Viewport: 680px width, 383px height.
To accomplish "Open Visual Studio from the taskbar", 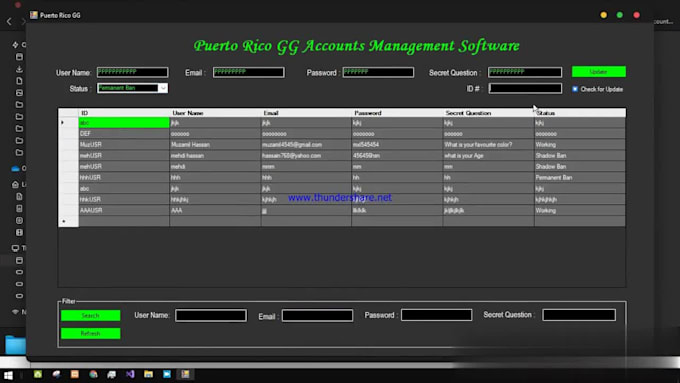I will pyautogui.click(x=130, y=374).
